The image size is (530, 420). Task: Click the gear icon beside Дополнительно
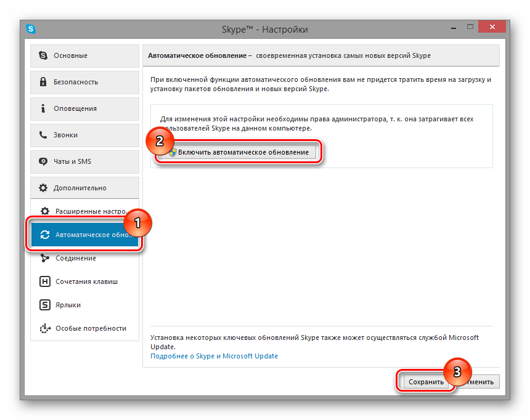click(43, 188)
